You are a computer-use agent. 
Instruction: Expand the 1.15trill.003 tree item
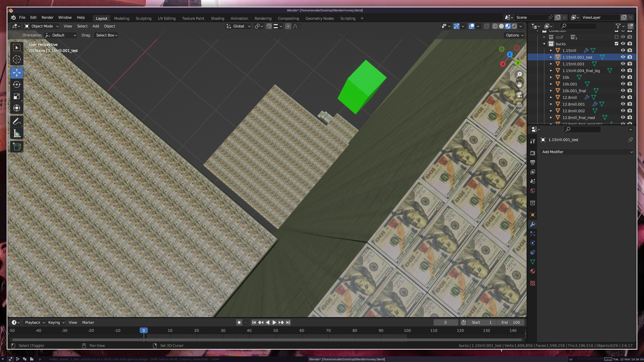point(551,64)
